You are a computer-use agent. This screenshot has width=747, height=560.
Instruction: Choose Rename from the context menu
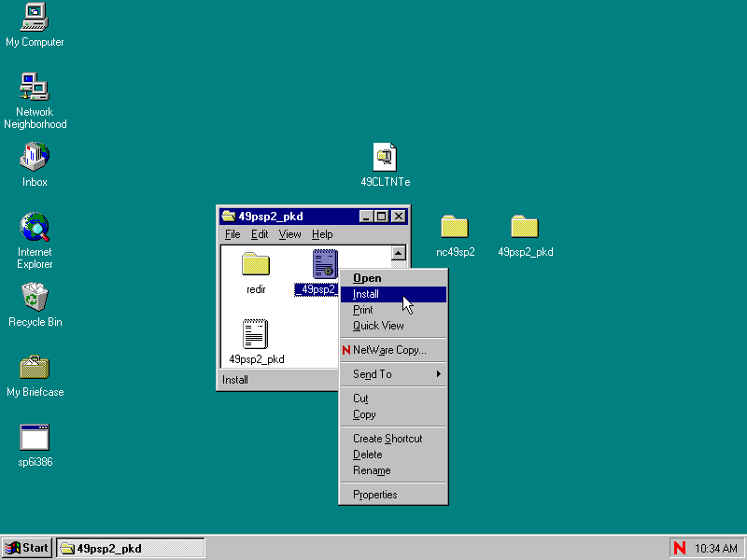tap(393, 470)
